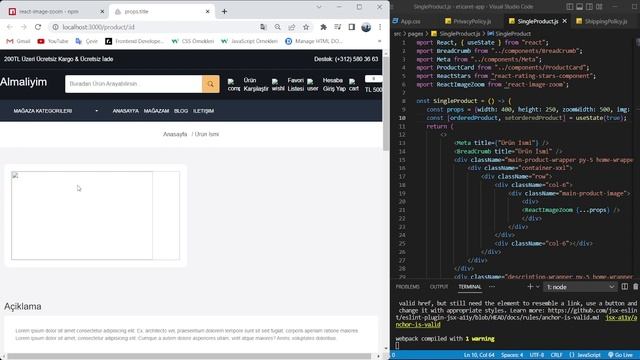This screenshot has width=640, height=360.
Task: Click the orange search button
Action: click(211, 84)
